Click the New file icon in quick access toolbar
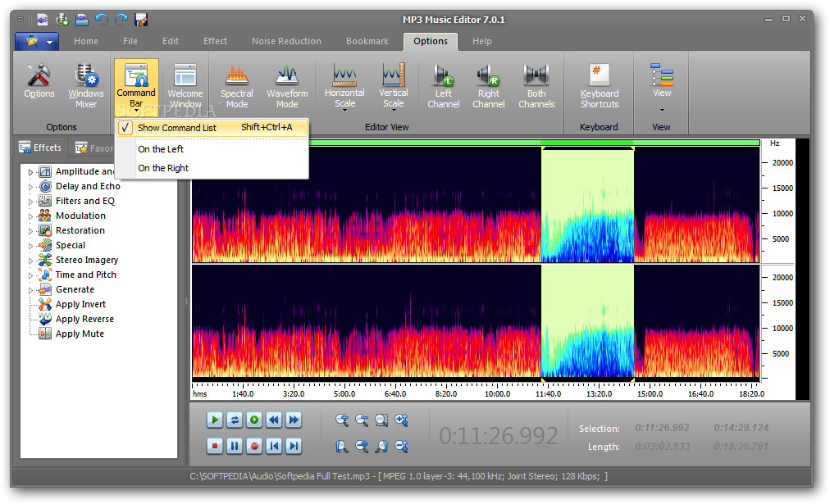This screenshot has height=504, width=830. pyautogui.click(x=43, y=20)
